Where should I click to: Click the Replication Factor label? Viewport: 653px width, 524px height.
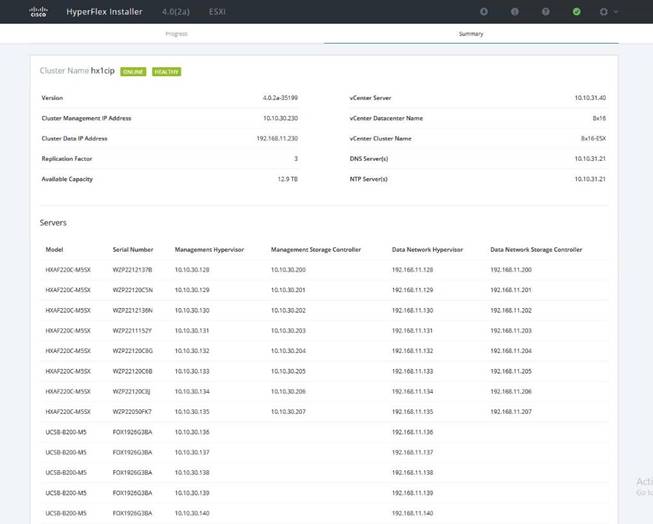click(67, 159)
